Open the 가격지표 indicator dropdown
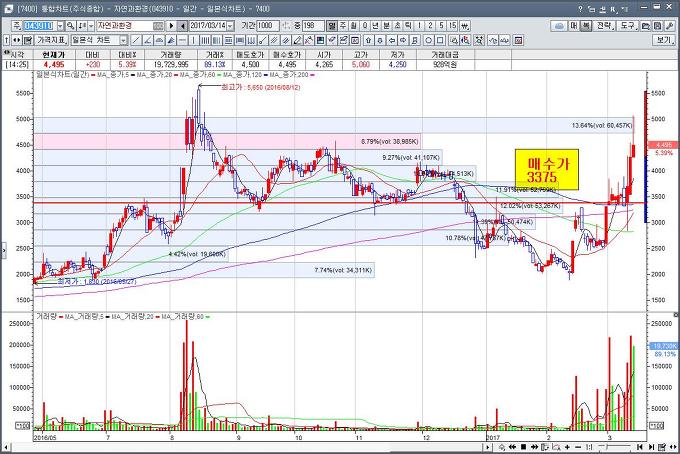The height and width of the screenshot is (454, 680). coord(51,40)
